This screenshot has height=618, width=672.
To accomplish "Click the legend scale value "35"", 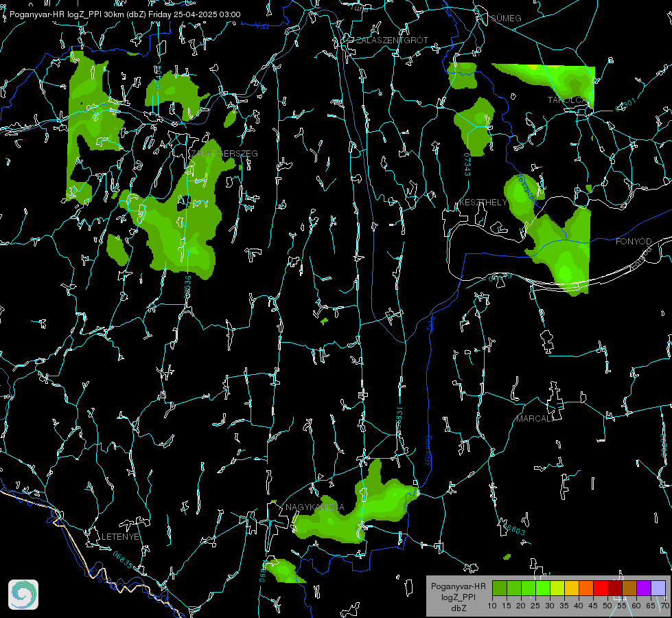I will (564, 606).
